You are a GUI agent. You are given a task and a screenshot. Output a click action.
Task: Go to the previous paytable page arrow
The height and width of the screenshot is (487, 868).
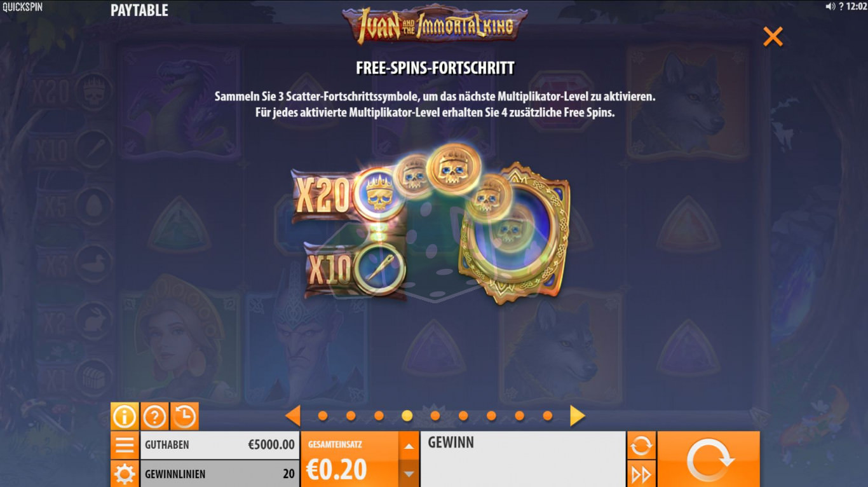pos(292,416)
